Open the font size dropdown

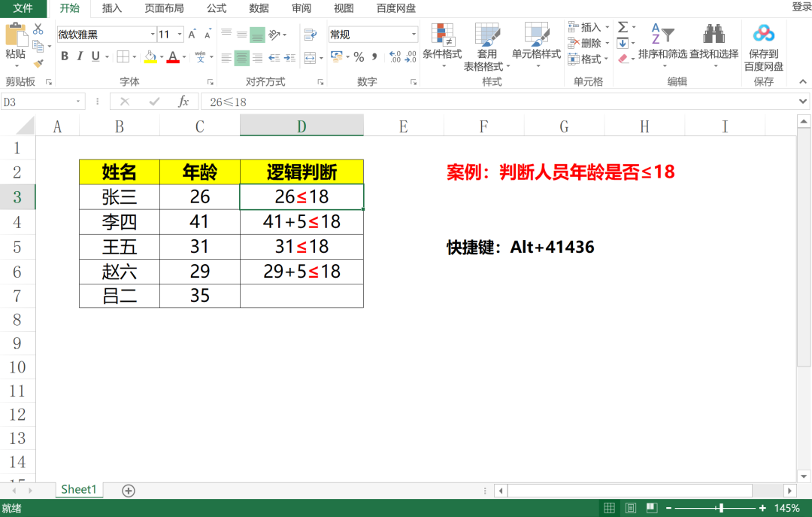pyautogui.click(x=178, y=35)
